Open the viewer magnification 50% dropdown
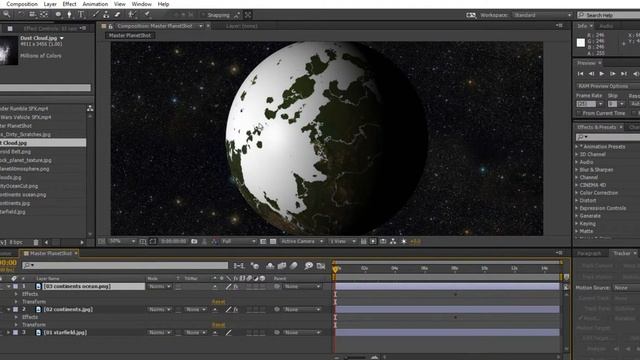The width and height of the screenshot is (640, 360). coord(122,242)
